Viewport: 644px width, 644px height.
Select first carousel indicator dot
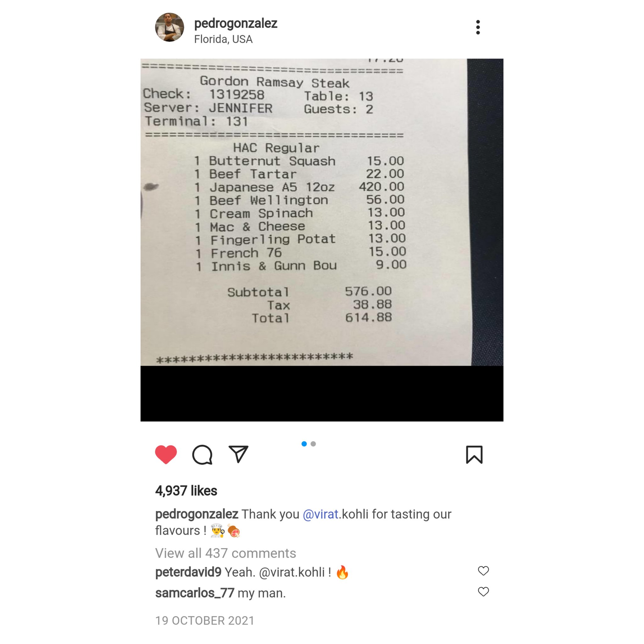(x=304, y=444)
